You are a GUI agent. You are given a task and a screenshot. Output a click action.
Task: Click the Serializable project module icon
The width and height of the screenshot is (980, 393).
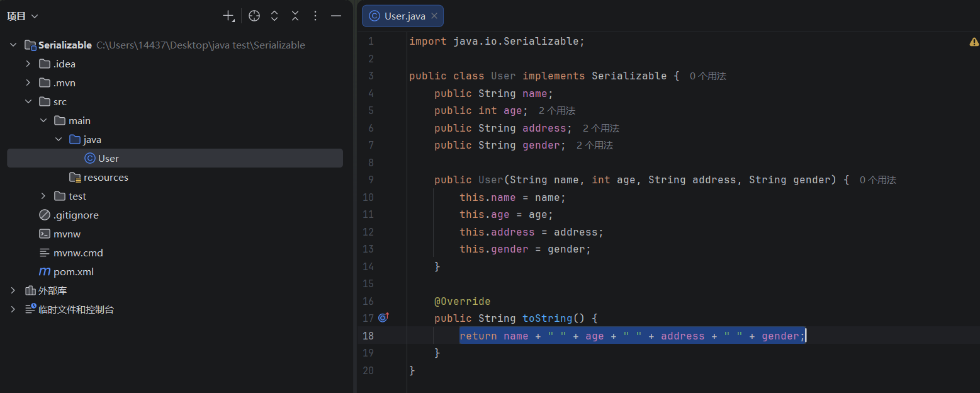30,45
